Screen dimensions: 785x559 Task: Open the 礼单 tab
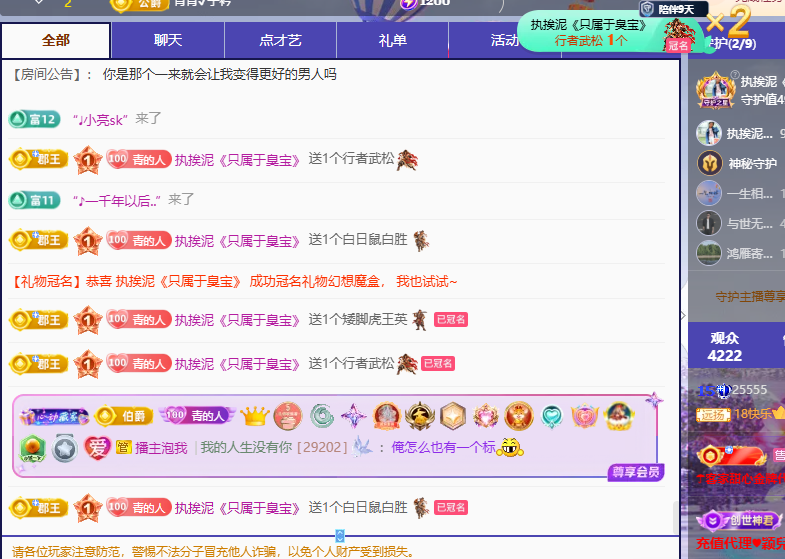click(392, 41)
